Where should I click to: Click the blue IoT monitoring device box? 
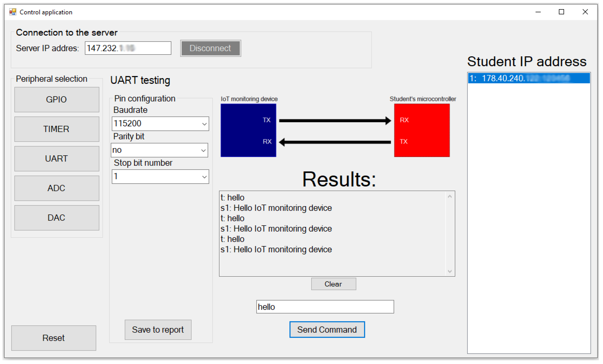tap(248, 130)
